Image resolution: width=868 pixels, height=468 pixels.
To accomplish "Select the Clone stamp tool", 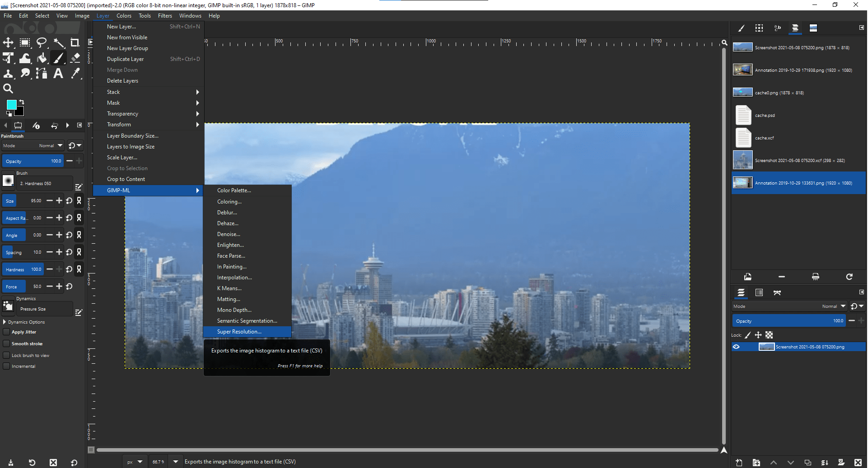I will (8, 74).
